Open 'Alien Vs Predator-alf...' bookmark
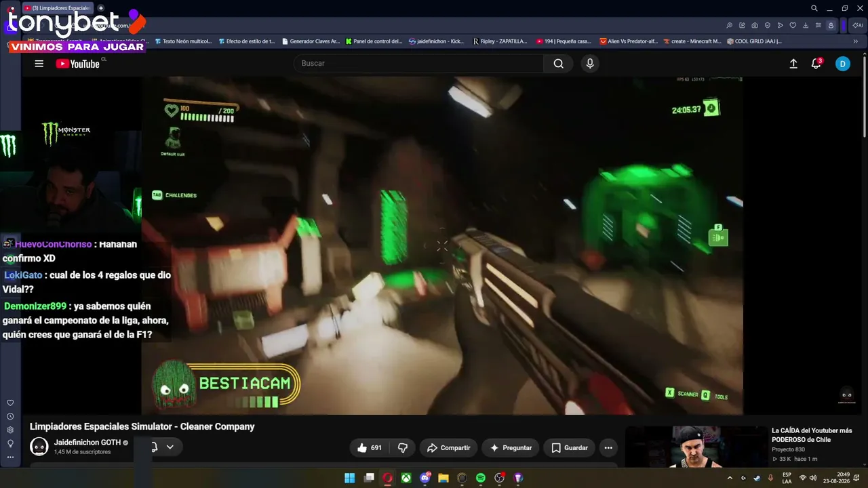Image resolution: width=868 pixels, height=488 pixels. (x=629, y=41)
